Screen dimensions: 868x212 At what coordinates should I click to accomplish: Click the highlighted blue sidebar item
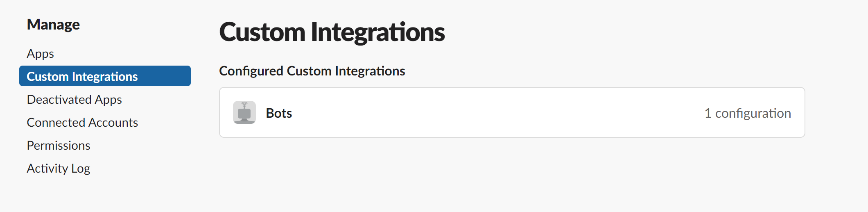click(105, 76)
